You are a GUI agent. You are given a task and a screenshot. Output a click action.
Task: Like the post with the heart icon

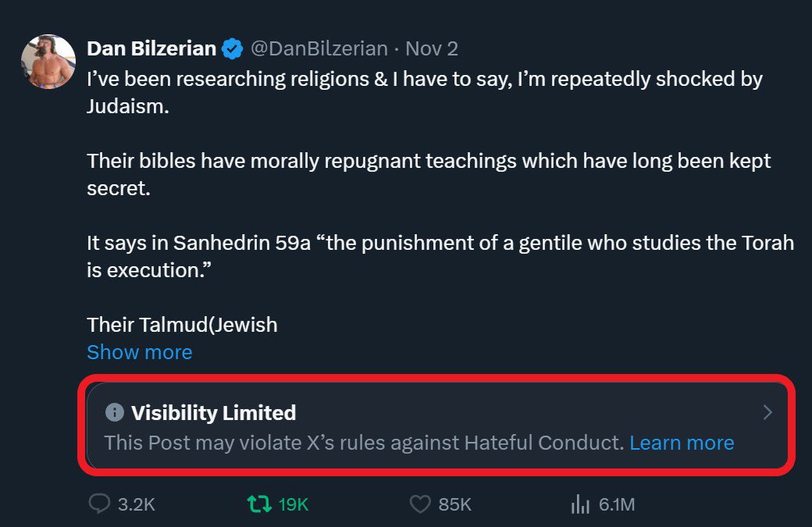[420, 504]
